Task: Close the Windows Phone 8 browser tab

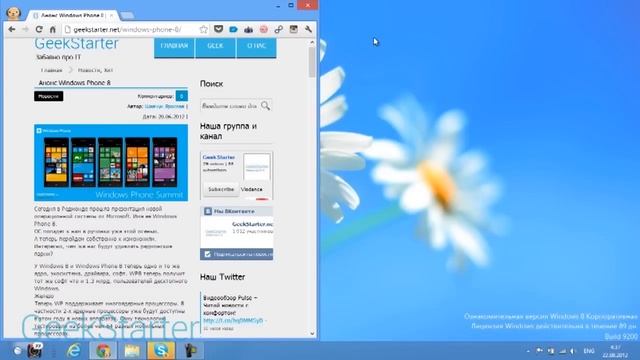Action: click(x=111, y=16)
